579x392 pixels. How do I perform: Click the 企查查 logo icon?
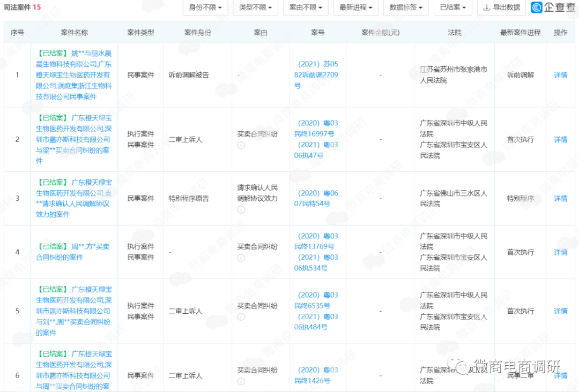[x=536, y=8]
